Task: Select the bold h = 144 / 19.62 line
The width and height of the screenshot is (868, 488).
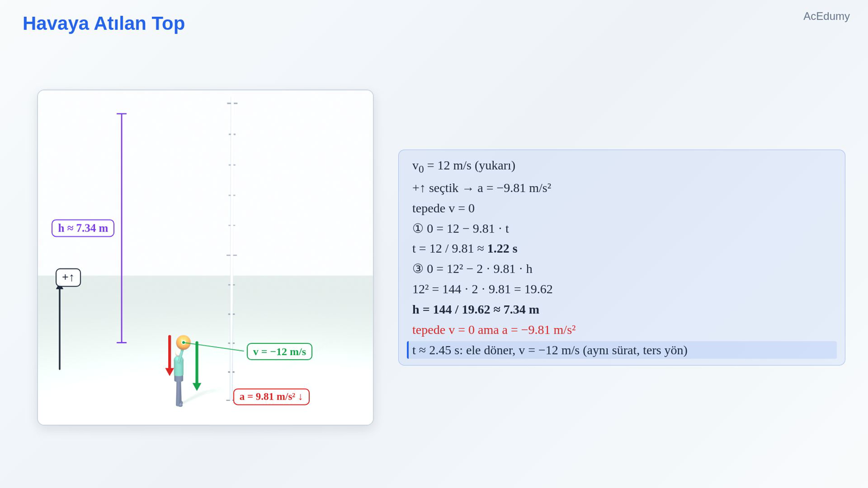Action: [x=476, y=310]
